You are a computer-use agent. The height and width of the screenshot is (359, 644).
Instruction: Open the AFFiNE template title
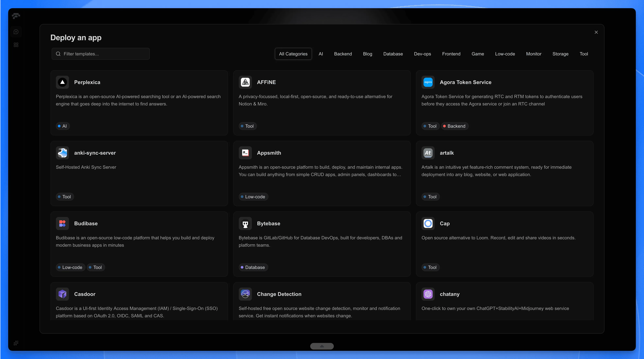266,82
